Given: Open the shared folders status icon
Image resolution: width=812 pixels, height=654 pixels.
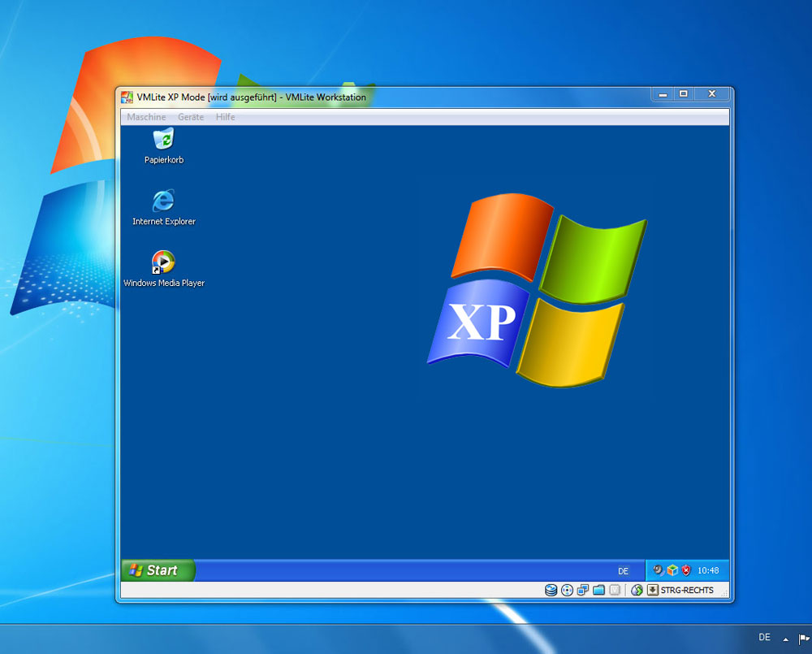Looking at the screenshot, I should (599, 591).
